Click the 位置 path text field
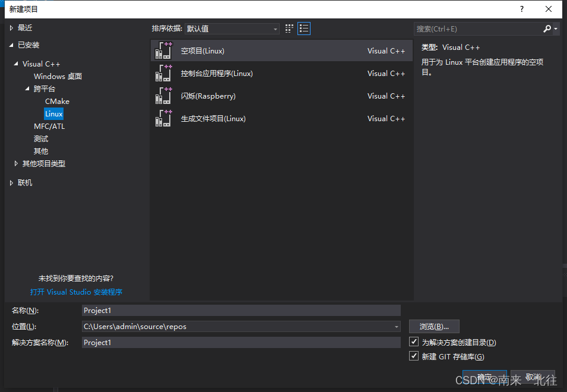The image size is (567, 392). [x=237, y=327]
